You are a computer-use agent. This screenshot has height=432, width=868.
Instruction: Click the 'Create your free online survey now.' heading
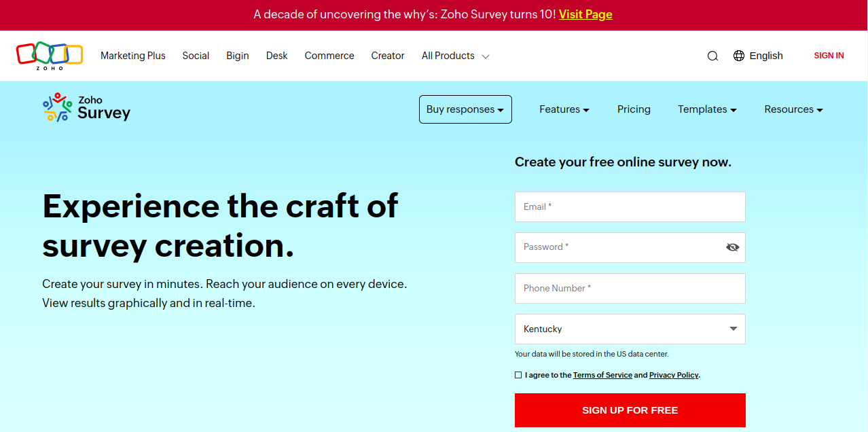[x=623, y=162]
